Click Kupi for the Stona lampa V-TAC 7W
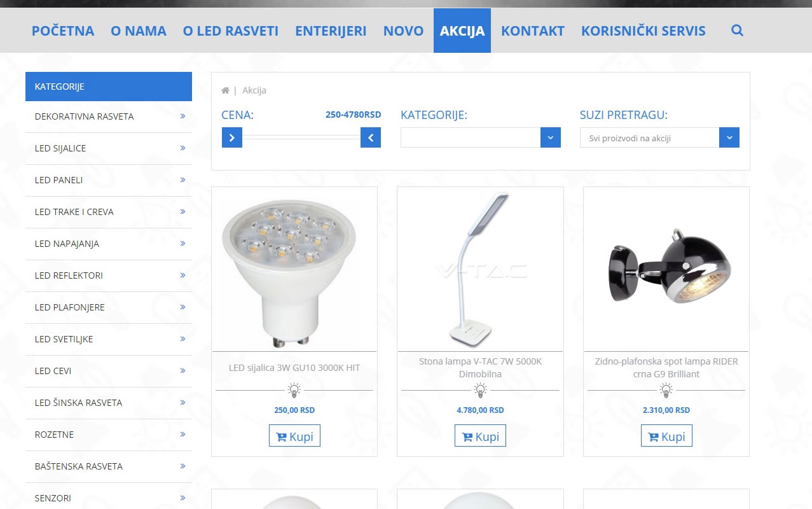 pos(480,436)
